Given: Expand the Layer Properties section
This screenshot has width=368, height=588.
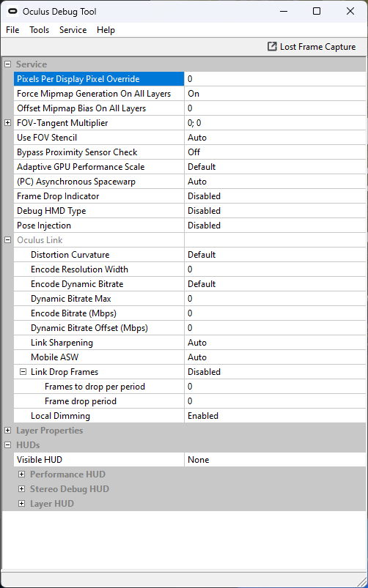Looking at the screenshot, I should point(7,431).
